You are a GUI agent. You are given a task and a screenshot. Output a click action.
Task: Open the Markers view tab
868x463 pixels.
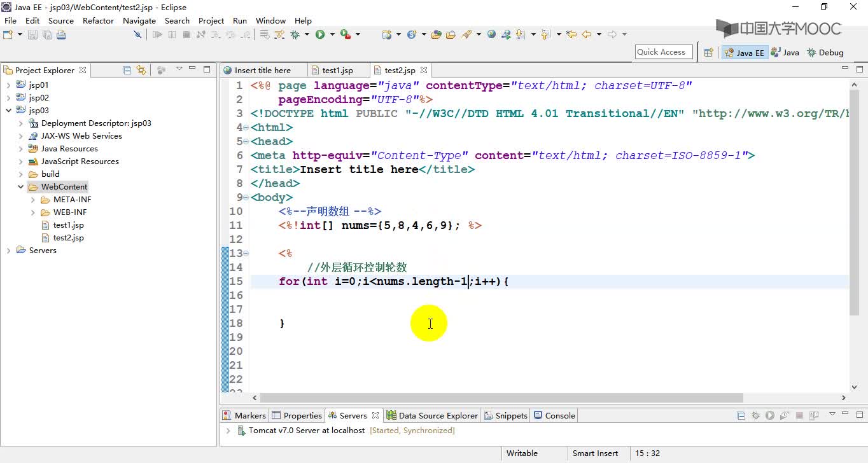(x=244, y=415)
